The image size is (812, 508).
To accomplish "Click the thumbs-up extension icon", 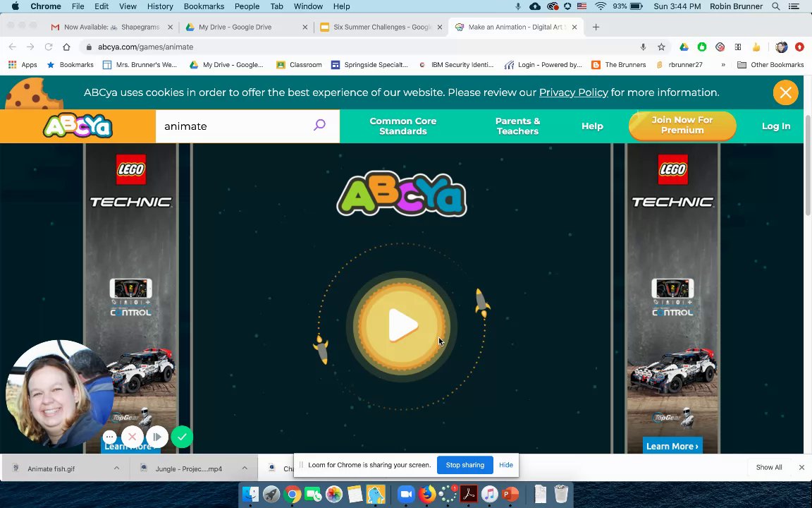I will [x=756, y=47].
